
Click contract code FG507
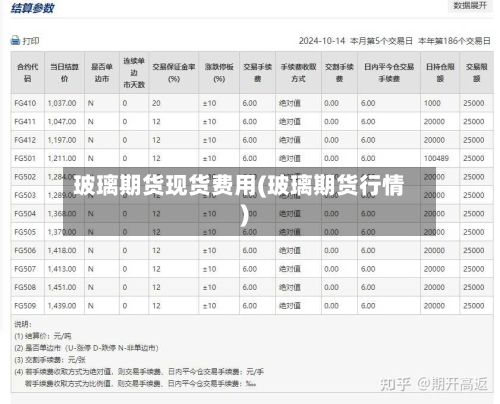(25, 269)
